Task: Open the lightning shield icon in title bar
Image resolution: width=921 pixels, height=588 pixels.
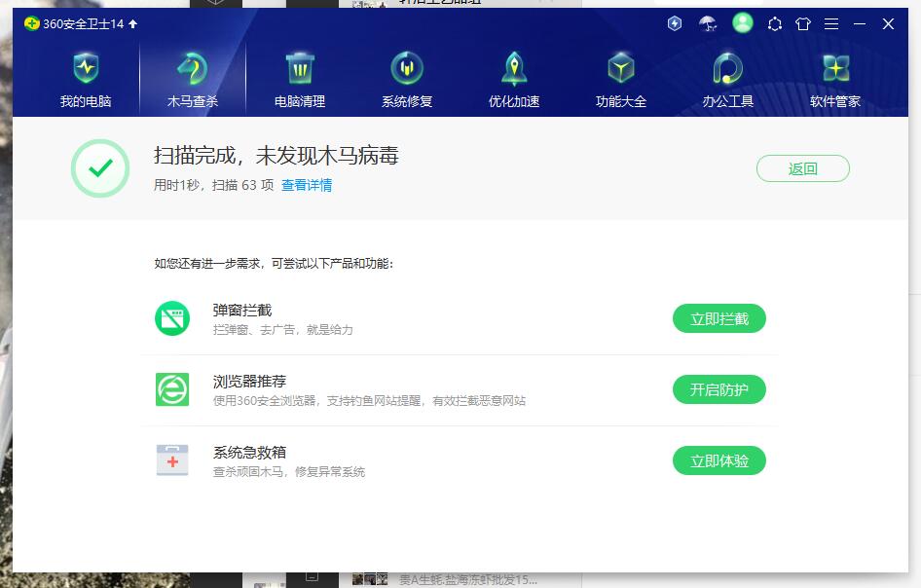Action: tap(675, 23)
